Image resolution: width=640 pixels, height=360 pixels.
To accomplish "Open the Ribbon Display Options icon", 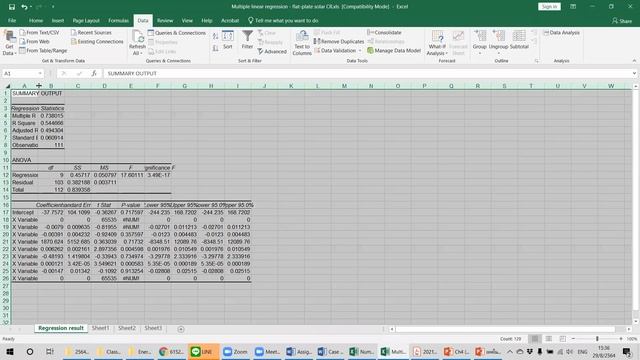I will [x=573, y=7].
